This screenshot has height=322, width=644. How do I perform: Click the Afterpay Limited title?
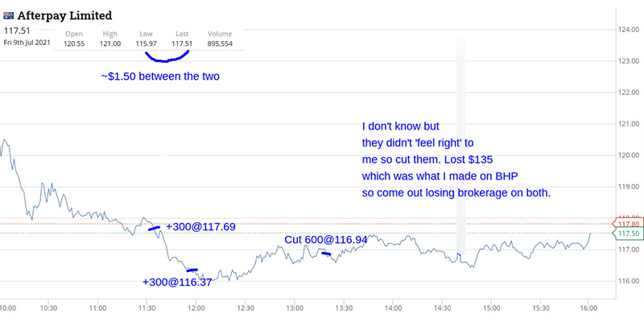(64, 16)
